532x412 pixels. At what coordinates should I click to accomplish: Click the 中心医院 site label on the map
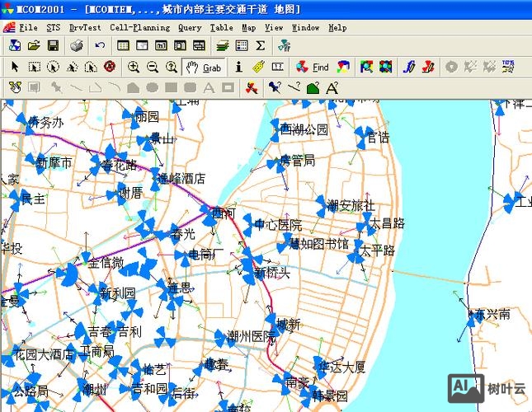277,225
